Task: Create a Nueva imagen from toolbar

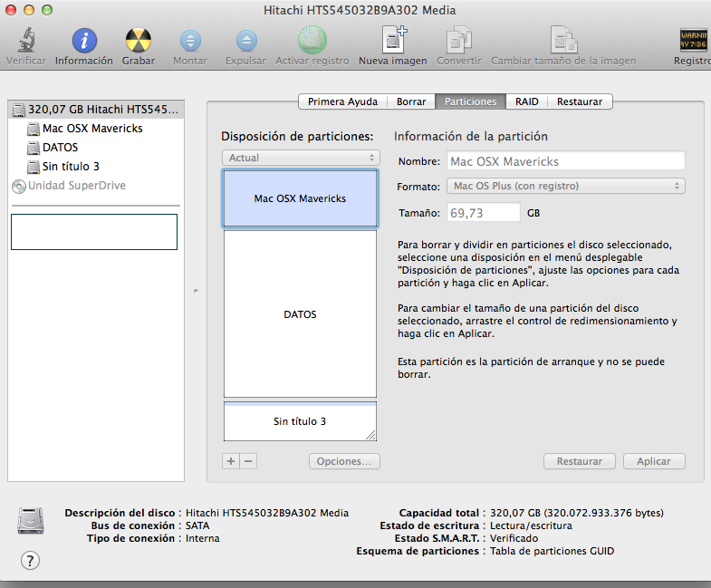Action: point(394,40)
